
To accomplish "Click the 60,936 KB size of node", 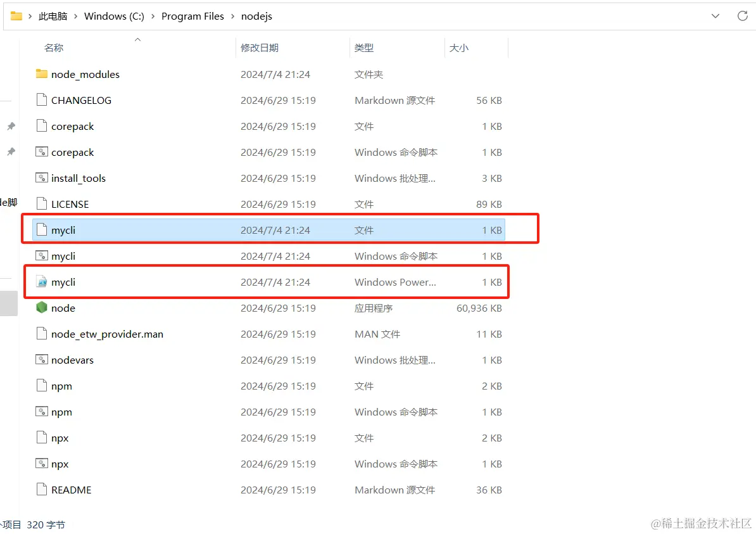I will (479, 308).
